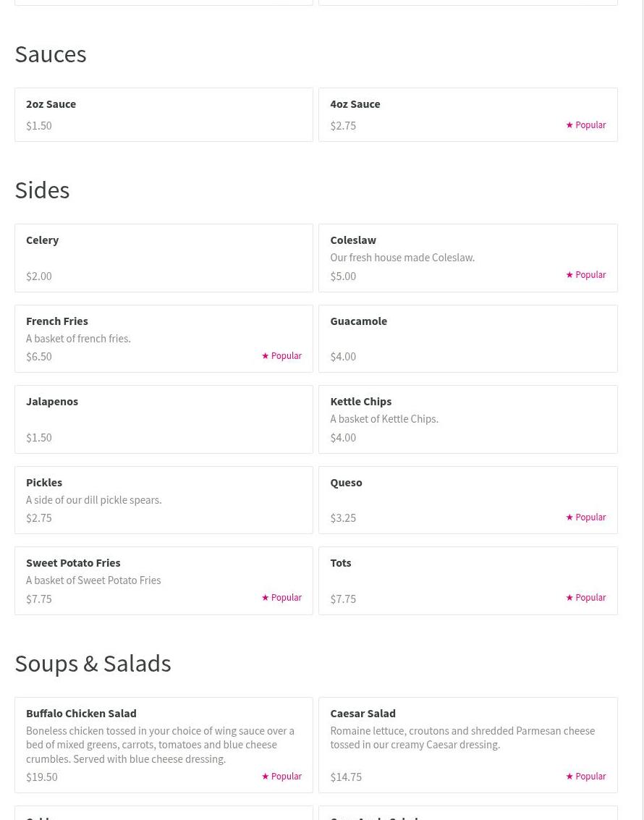The image size is (644, 820).
Task: Click the Queso item name
Action: (x=346, y=483)
